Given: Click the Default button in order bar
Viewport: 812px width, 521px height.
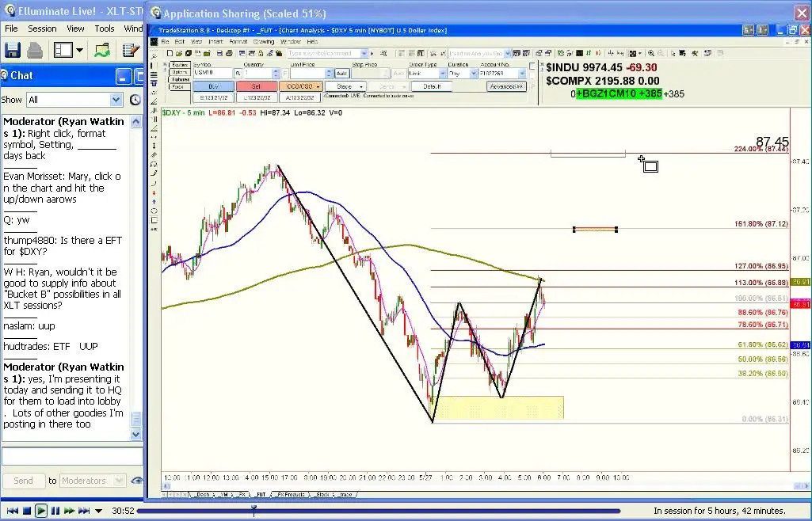Looking at the screenshot, I should click(x=432, y=86).
